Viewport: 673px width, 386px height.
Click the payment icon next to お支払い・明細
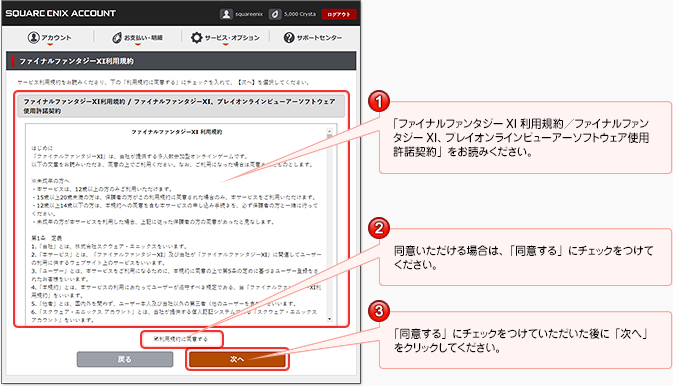coord(117,38)
